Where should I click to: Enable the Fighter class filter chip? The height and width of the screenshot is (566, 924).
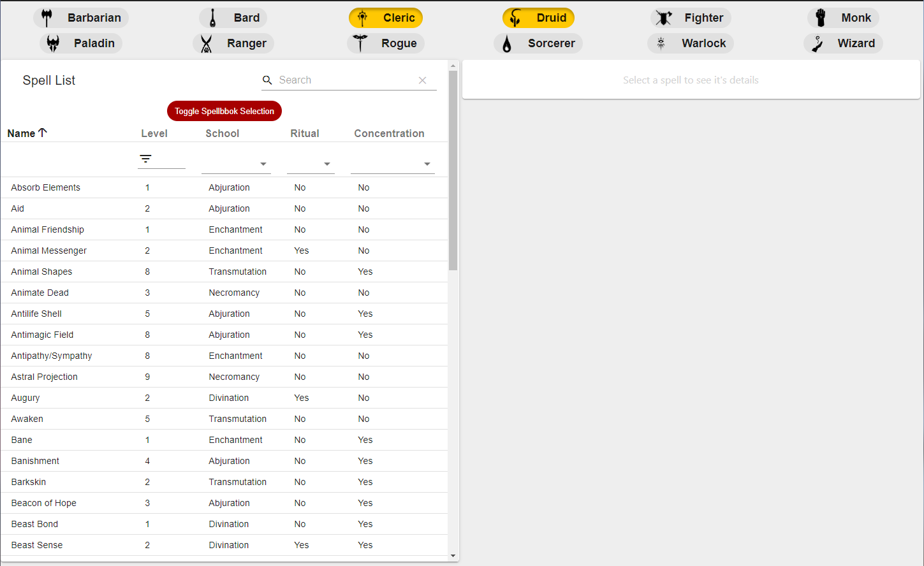[x=691, y=18]
